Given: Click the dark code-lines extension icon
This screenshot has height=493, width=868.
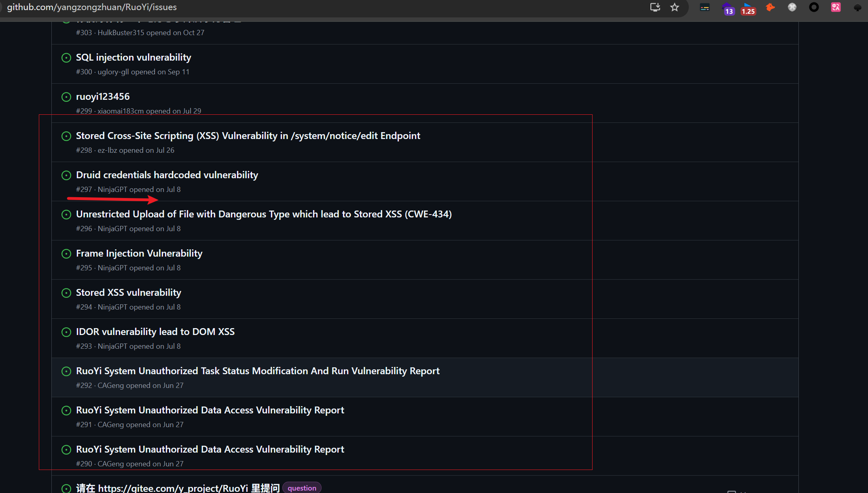Looking at the screenshot, I should 705,7.
